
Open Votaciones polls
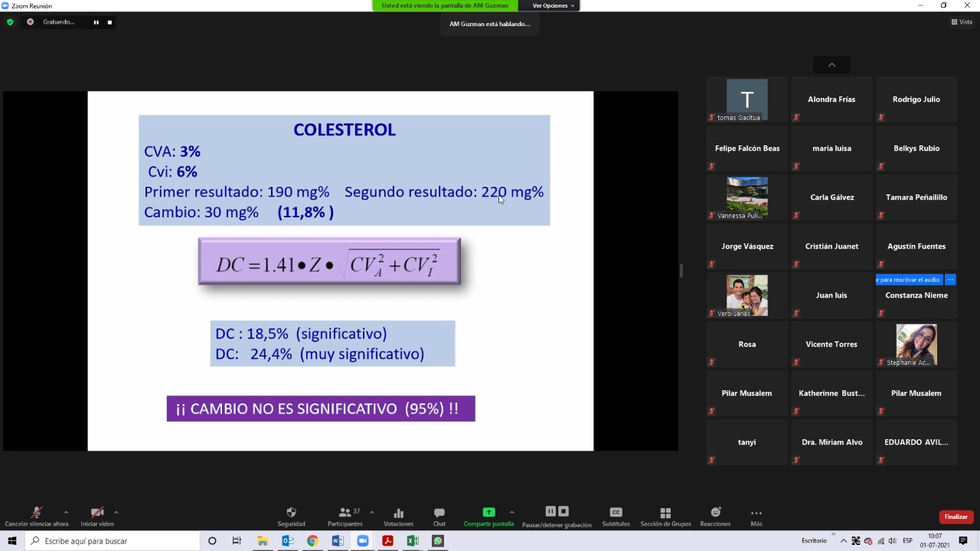click(x=398, y=517)
